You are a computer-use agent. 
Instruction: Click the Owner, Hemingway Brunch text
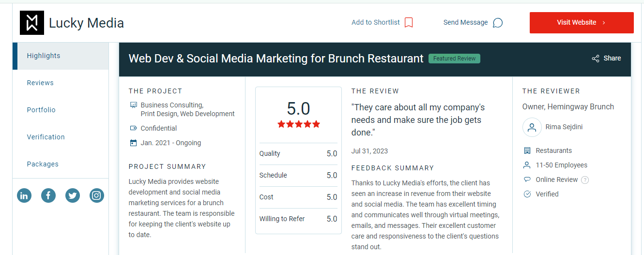point(568,107)
